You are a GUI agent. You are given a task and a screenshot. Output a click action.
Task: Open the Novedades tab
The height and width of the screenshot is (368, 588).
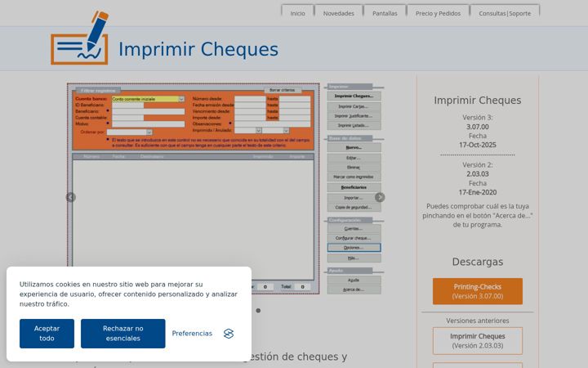pos(339,13)
